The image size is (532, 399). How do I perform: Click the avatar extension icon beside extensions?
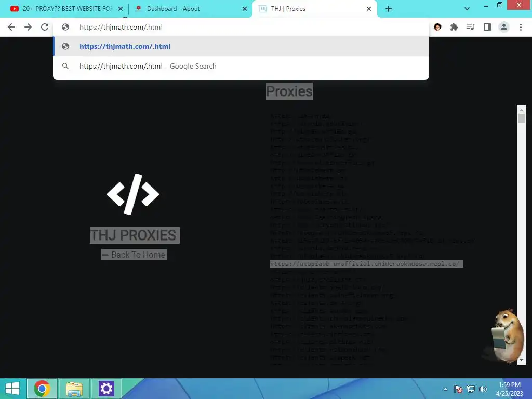[437, 27]
